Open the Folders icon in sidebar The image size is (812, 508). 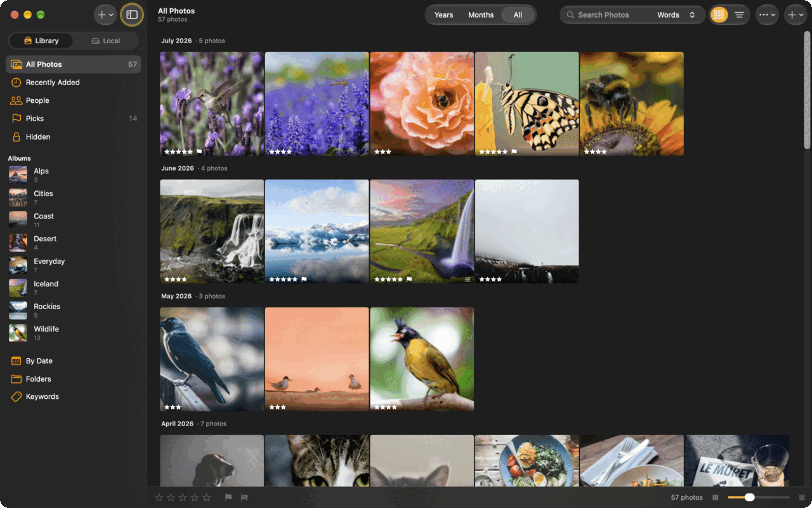tap(16, 379)
